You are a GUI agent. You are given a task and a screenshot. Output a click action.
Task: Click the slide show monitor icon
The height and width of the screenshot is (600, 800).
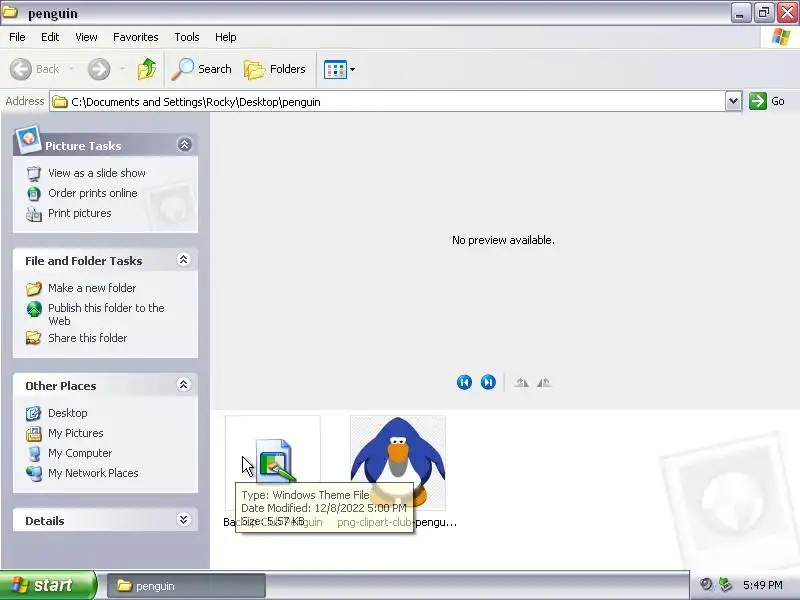click(34, 173)
